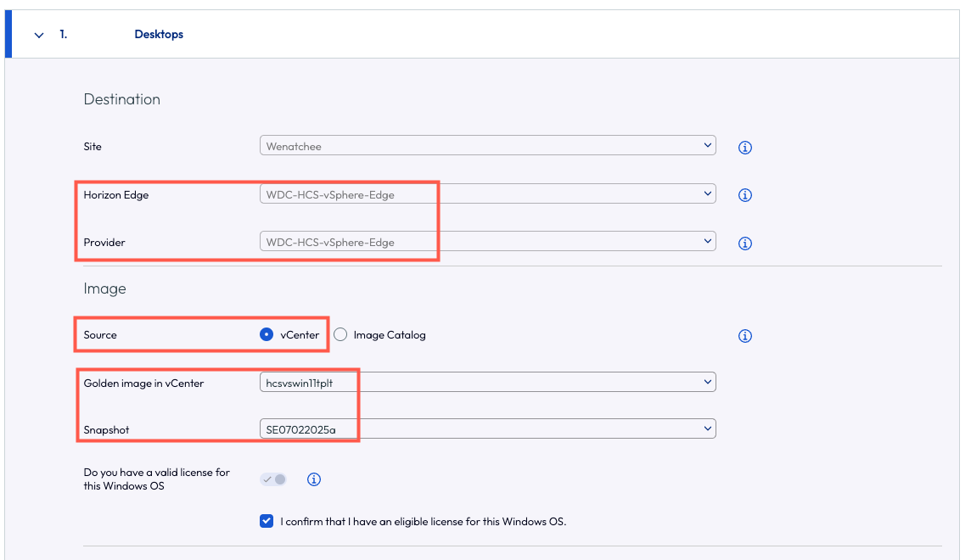Click the Desktops step title
The image size is (971, 560).
tap(159, 35)
